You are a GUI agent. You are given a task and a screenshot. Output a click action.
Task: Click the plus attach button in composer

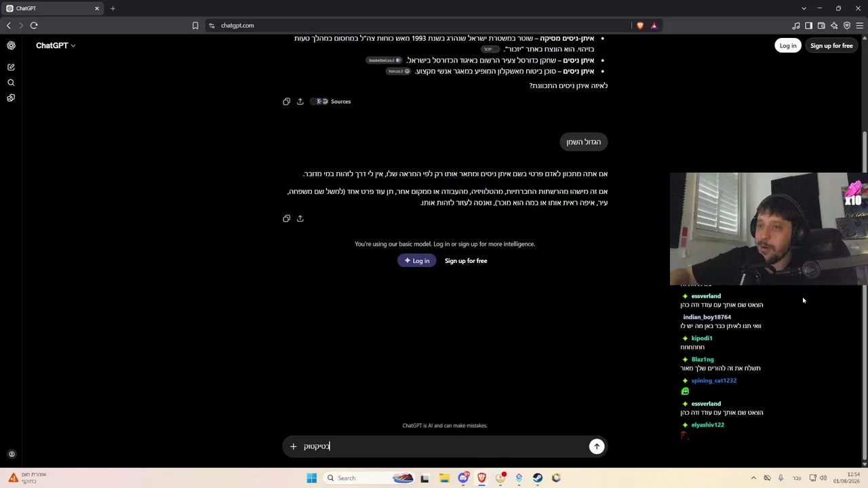[x=294, y=446]
